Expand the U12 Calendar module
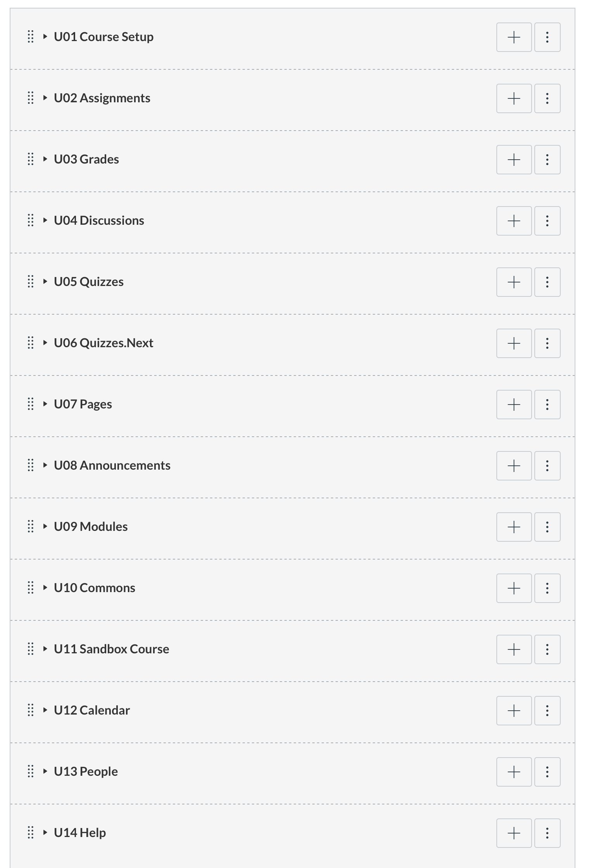 (x=45, y=710)
